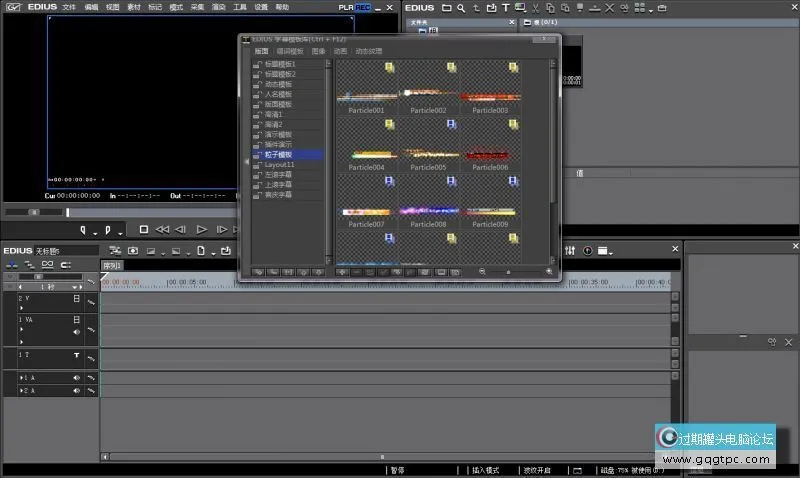Click the Set In point marker icon
800x478 pixels.
[84, 231]
